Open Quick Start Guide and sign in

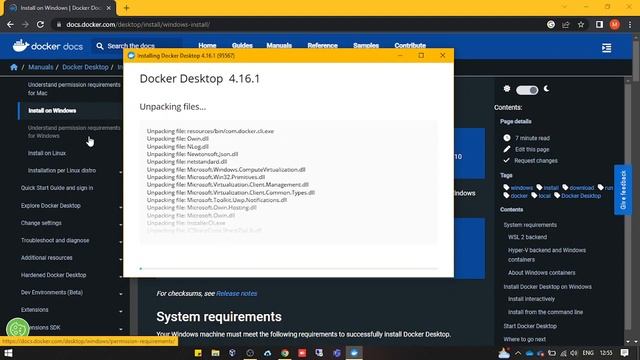[x=57, y=188]
